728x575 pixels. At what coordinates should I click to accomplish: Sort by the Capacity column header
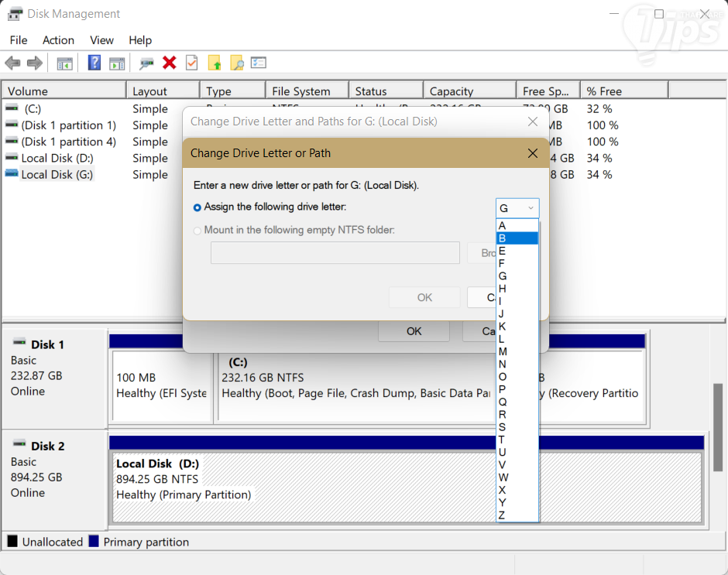click(x=470, y=91)
